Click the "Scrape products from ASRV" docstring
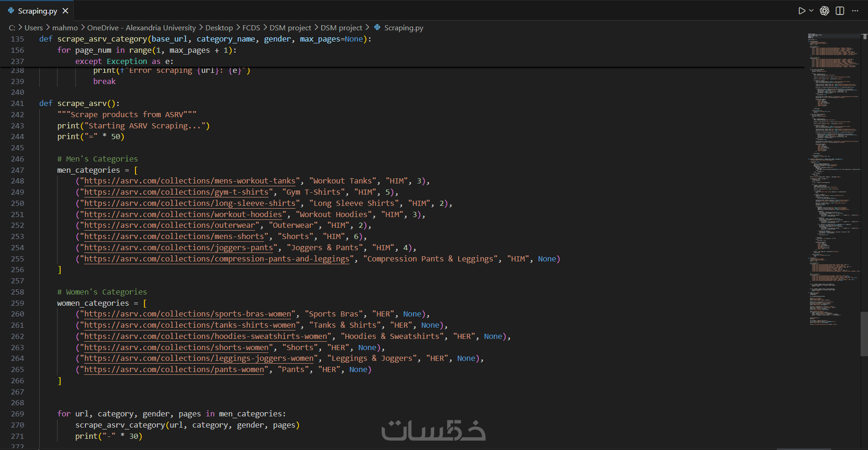The image size is (868, 450). (x=127, y=115)
